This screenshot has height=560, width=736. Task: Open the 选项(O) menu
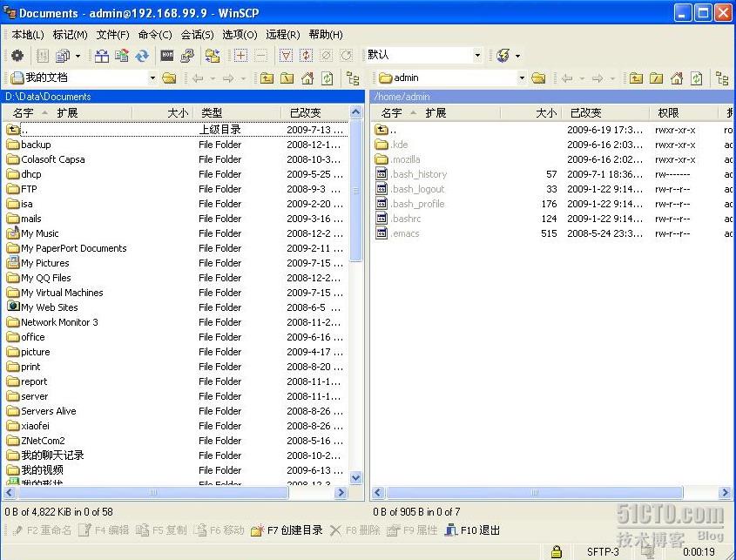pyautogui.click(x=240, y=35)
